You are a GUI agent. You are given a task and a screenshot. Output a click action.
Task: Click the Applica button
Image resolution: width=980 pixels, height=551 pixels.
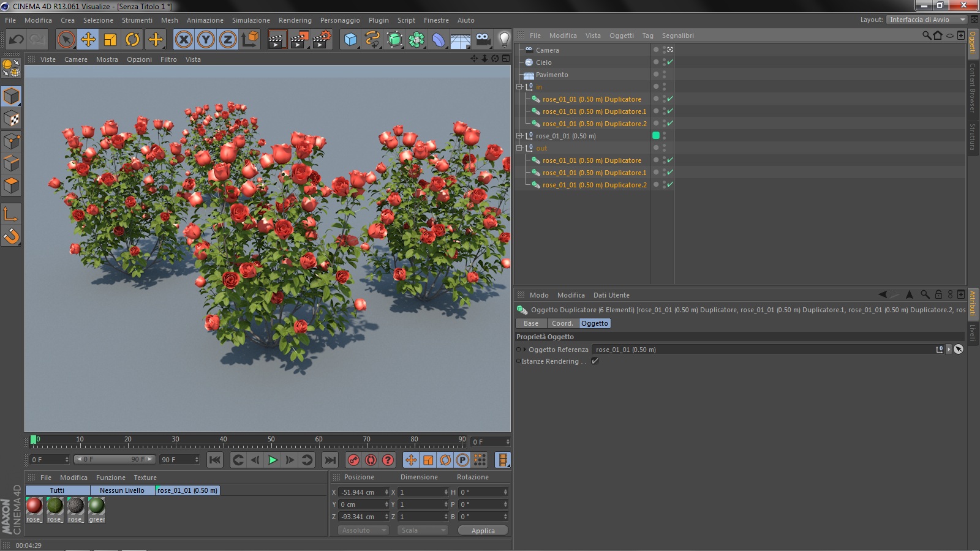tap(483, 531)
